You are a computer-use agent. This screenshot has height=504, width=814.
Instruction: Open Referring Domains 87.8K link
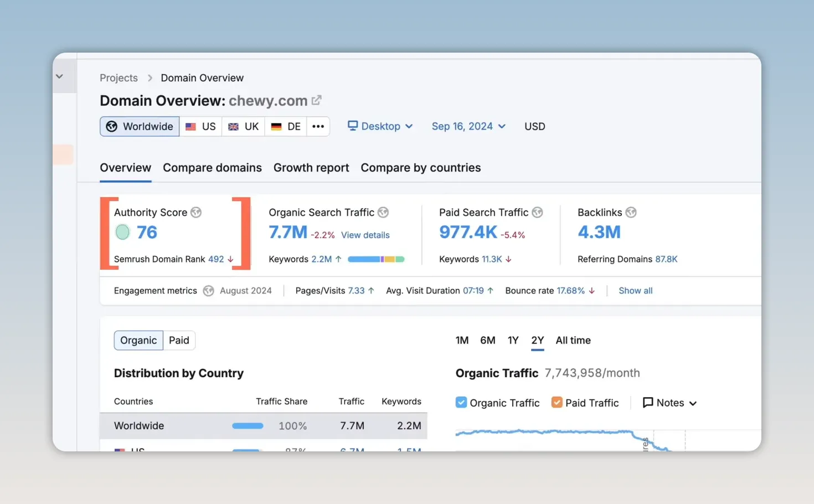666,259
